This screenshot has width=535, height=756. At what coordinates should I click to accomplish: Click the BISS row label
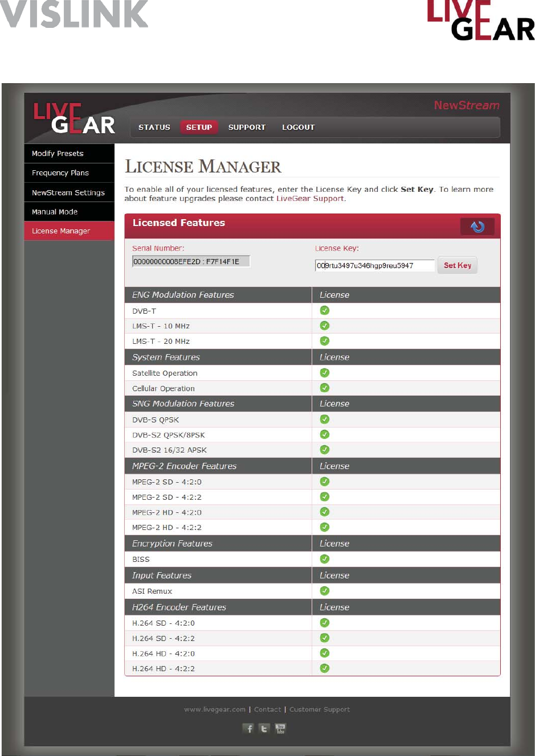coord(141,559)
